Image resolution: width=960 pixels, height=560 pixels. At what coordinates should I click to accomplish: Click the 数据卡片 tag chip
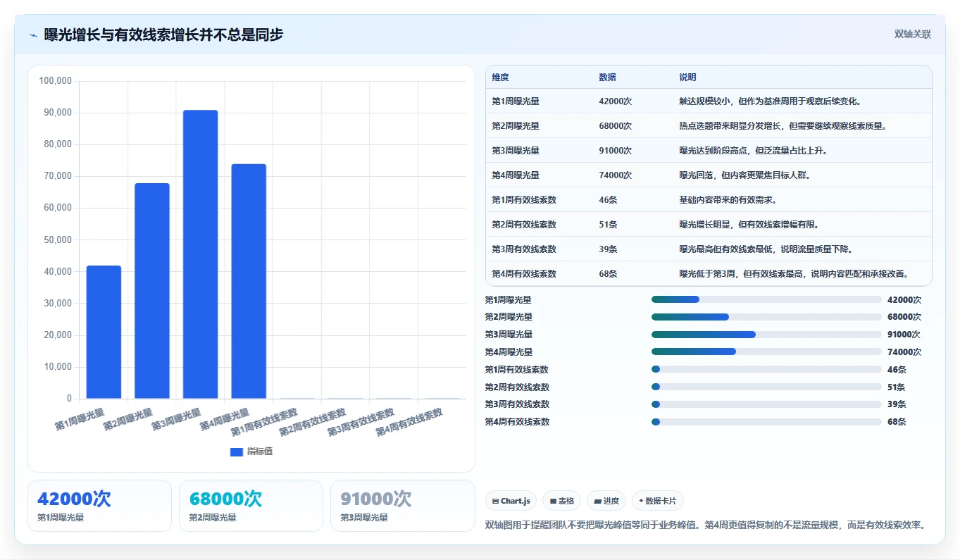[x=658, y=501]
